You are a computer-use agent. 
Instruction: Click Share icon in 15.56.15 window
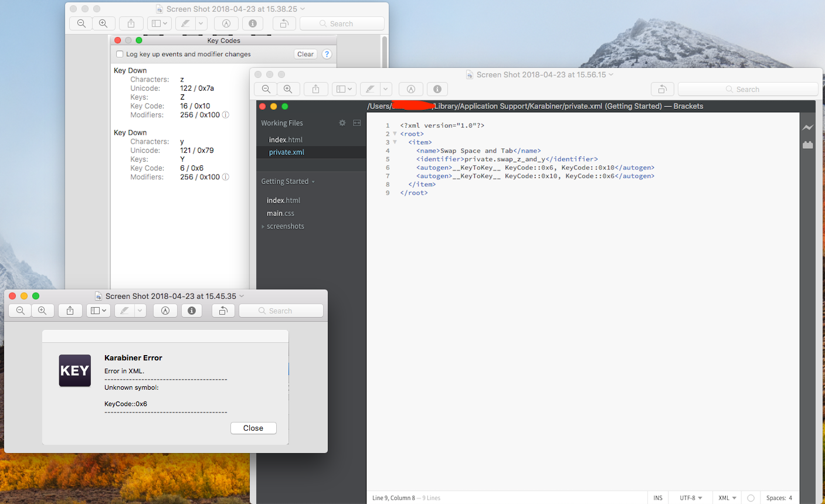315,89
